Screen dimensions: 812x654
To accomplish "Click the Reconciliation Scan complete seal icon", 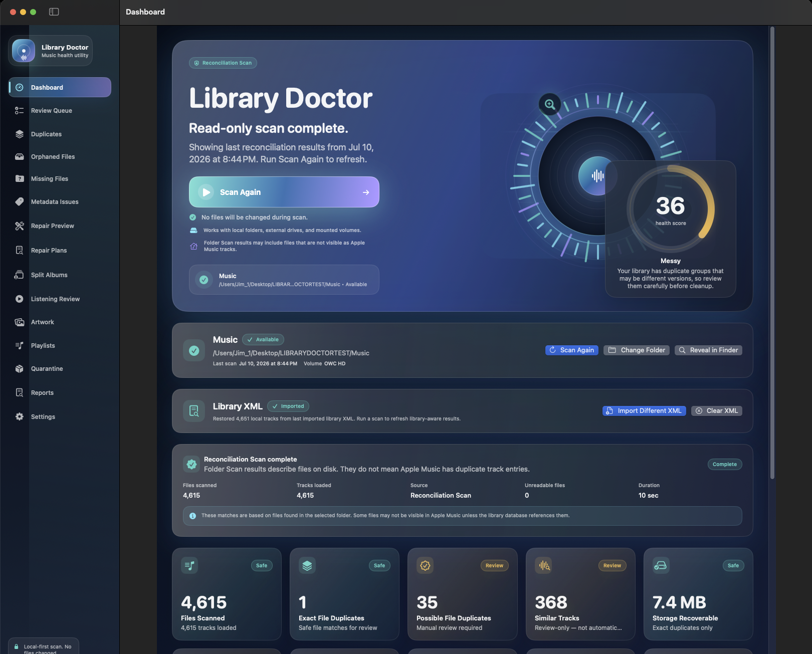I will 191,465.
